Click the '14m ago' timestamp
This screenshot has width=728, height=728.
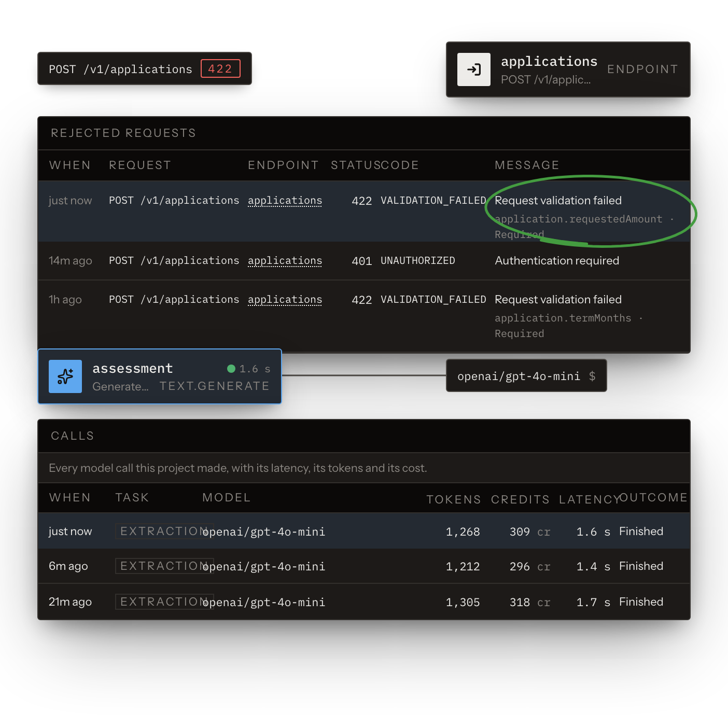(x=71, y=261)
